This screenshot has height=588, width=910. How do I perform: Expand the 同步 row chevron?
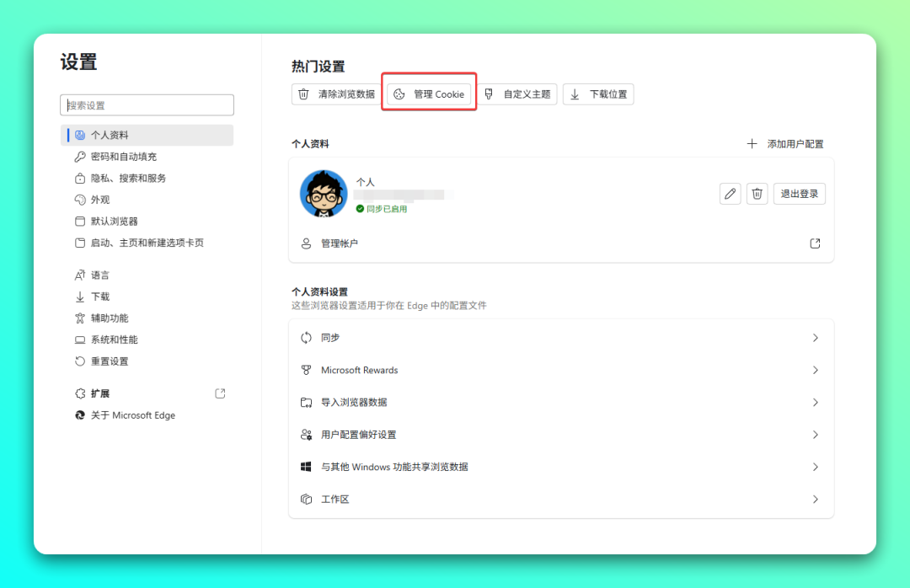click(x=816, y=338)
